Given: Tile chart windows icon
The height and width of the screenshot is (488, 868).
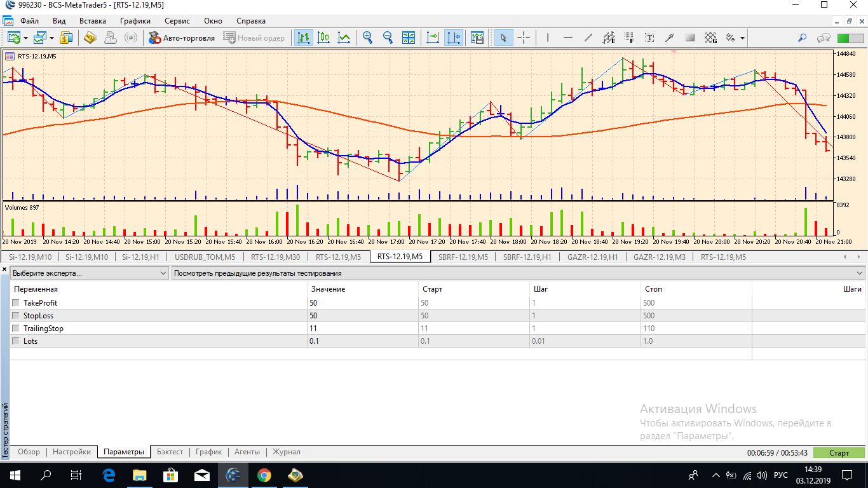Looking at the screenshot, I should (x=408, y=37).
